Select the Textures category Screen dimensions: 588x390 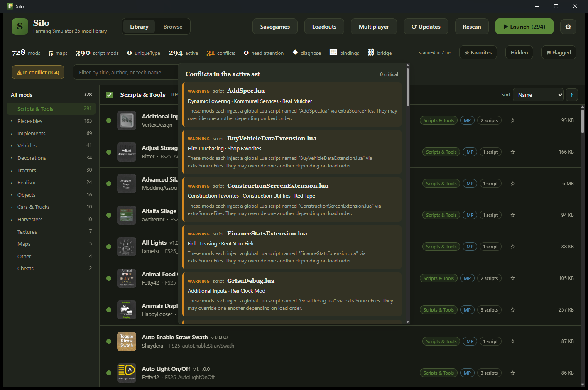[x=51, y=232]
